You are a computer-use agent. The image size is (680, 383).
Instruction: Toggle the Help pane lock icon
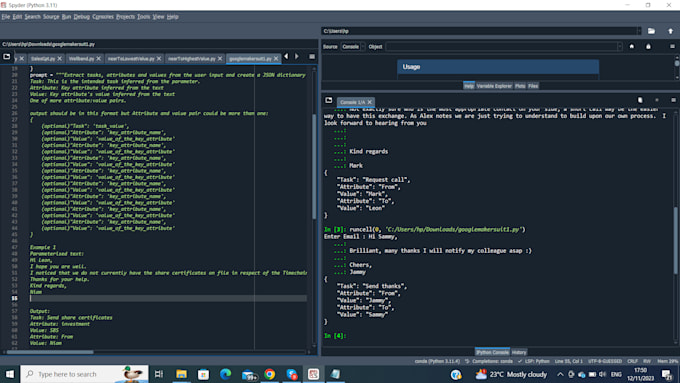coord(648,46)
